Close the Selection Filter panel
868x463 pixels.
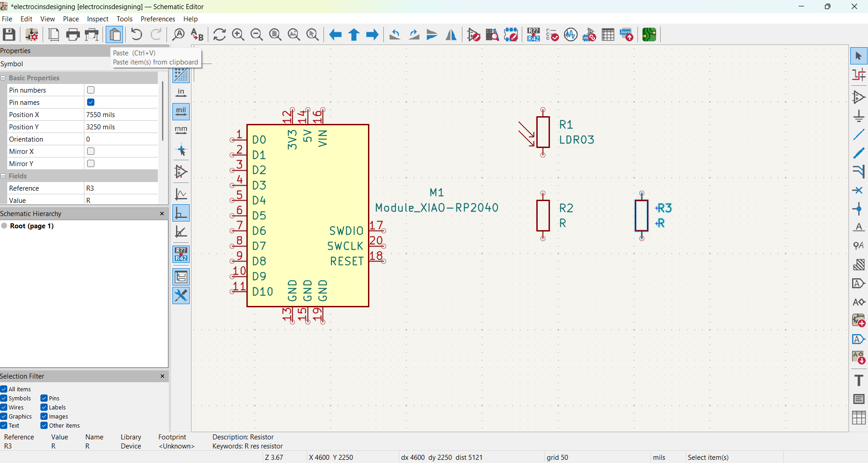(x=162, y=376)
